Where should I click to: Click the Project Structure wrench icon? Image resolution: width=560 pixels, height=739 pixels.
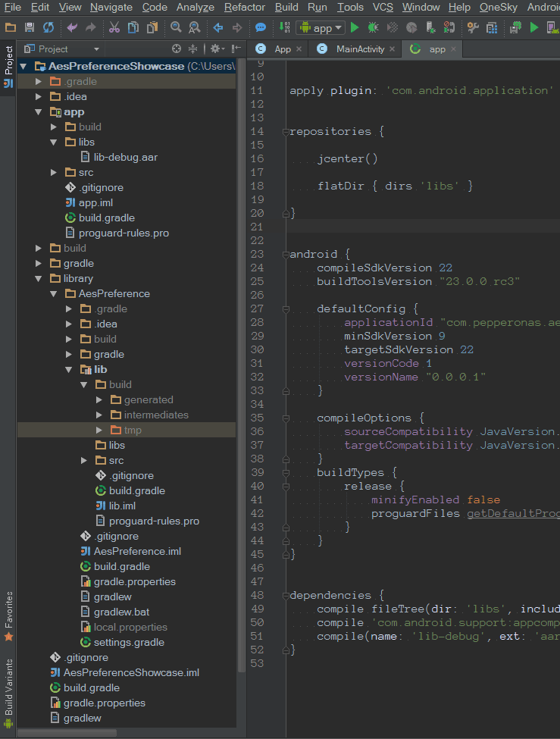[473, 27]
